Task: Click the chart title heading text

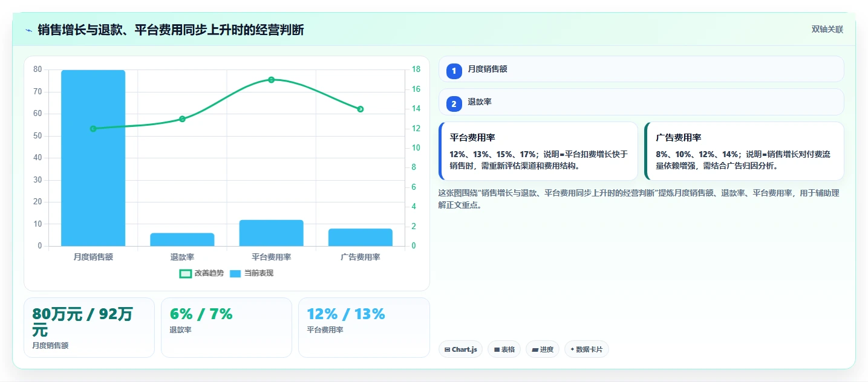Action: coord(171,30)
